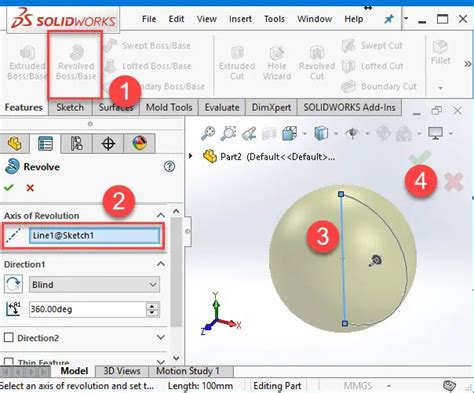Increase the angle with the spinner up arrow
The width and height of the screenshot is (474, 393).
coord(152,306)
